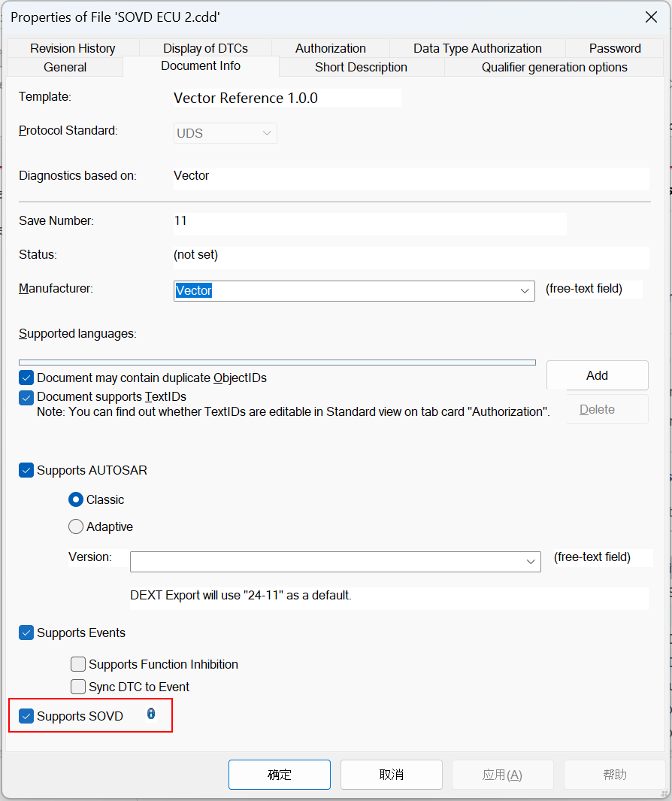Viewport: 672px width, 801px height.
Task: Select the Classic AUTOSAR radio button
Action: 76,499
